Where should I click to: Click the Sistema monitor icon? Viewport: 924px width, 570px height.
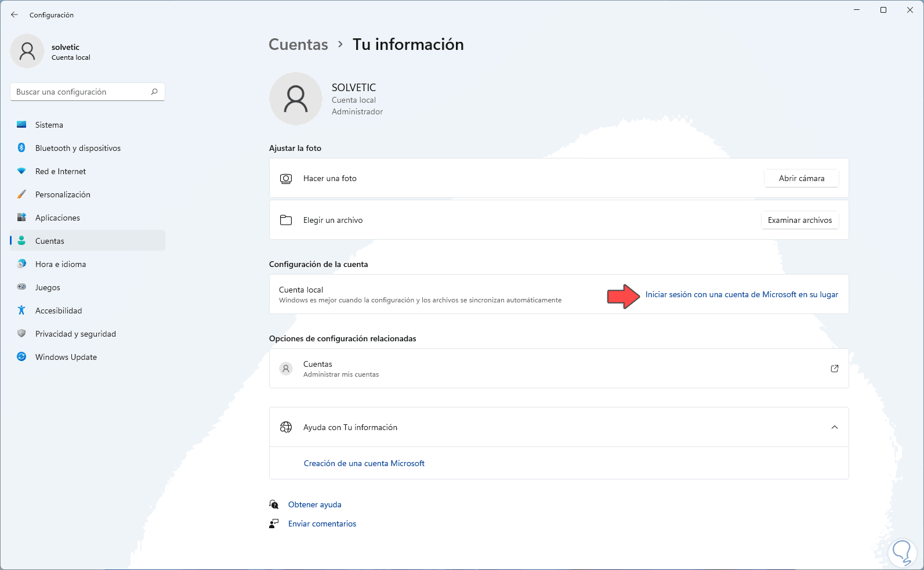point(21,125)
